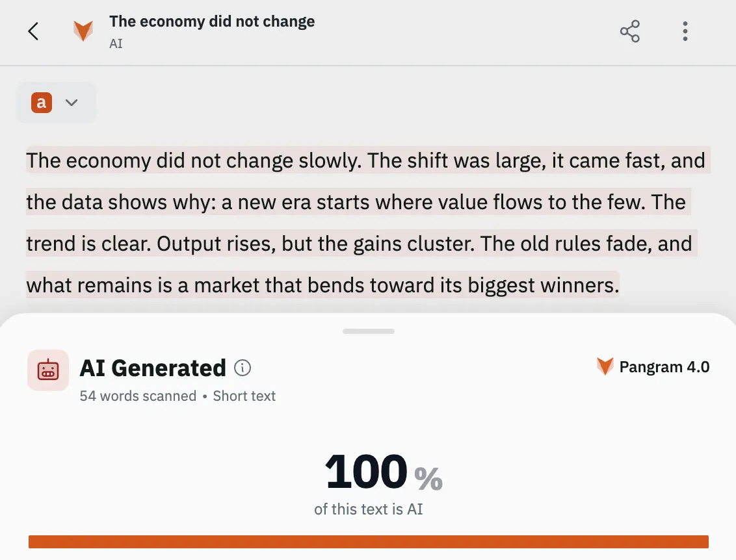The height and width of the screenshot is (560, 736).
Task: Select the document title 'The economy did not change'
Action: click(212, 21)
